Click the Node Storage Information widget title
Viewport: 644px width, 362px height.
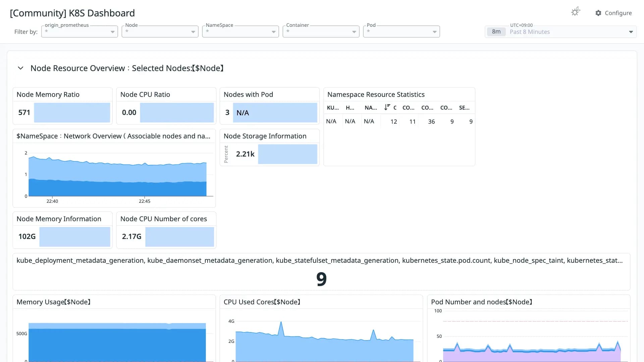pos(265,136)
